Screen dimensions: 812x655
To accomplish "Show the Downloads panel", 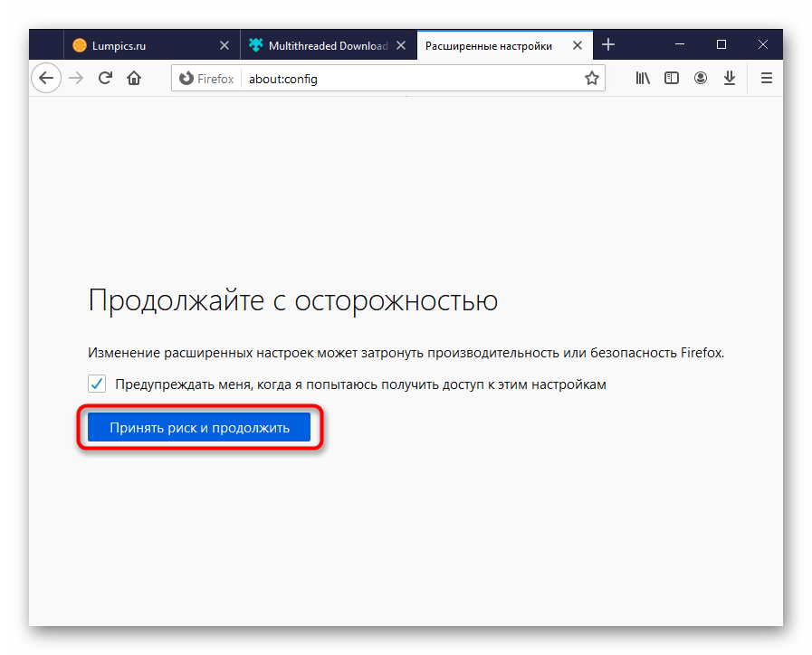I will pyautogui.click(x=730, y=79).
